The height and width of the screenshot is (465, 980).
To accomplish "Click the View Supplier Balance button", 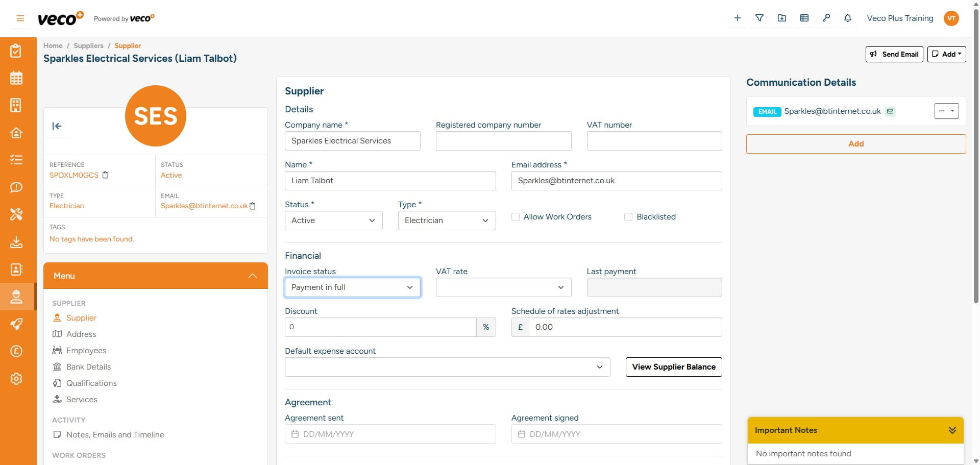I will click(673, 366).
